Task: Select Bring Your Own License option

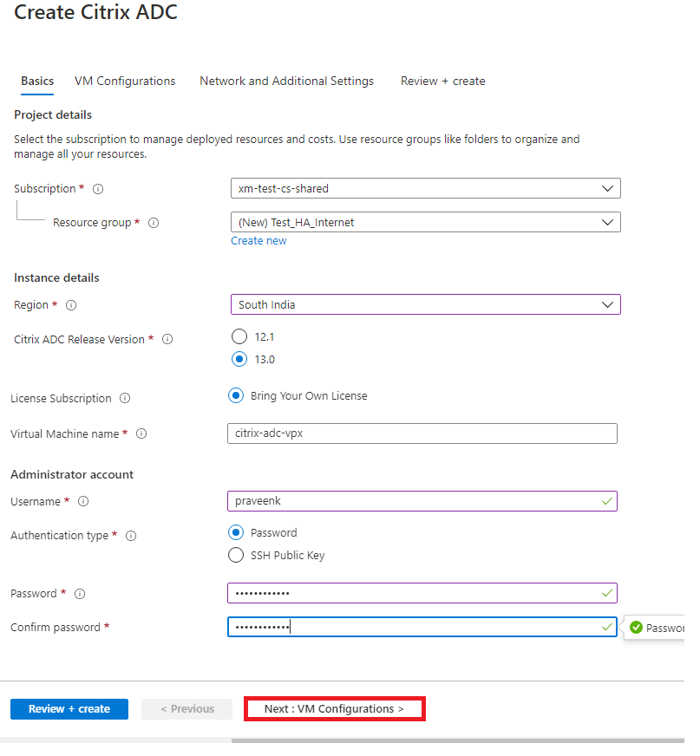Action: [236, 396]
